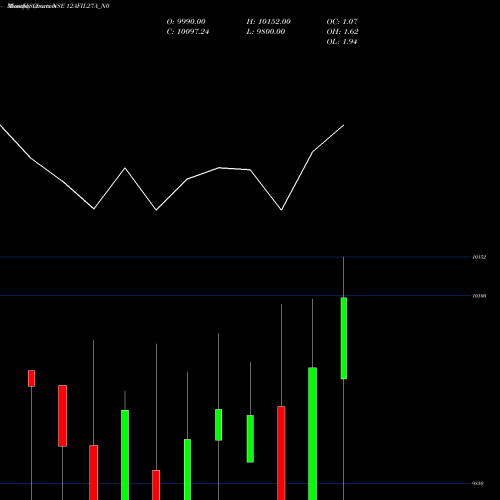Image resolution: width=500 pixels, height=500 pixels.
Task: Click the close value 'C: 10097.24'
Action: pos(188,32)
